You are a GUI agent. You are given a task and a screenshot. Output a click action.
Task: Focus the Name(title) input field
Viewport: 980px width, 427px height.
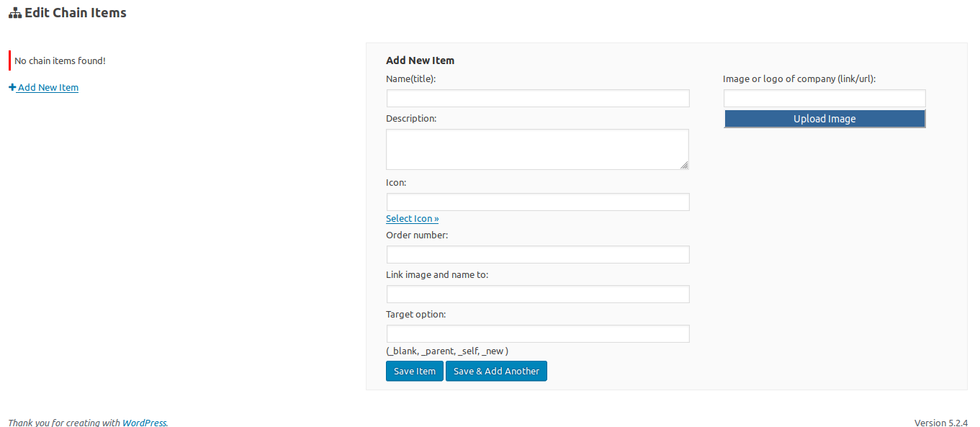click(x=537, y=98)
